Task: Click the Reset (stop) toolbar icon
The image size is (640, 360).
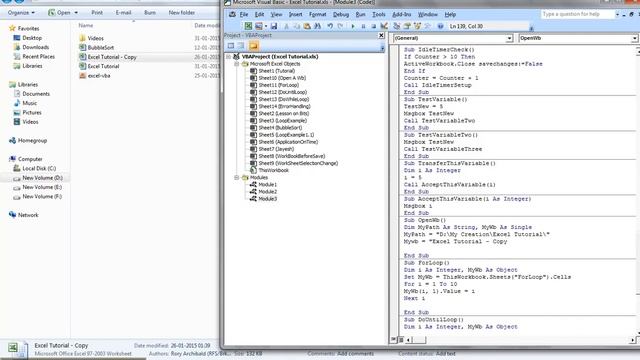Action: (x=373, y=26)
